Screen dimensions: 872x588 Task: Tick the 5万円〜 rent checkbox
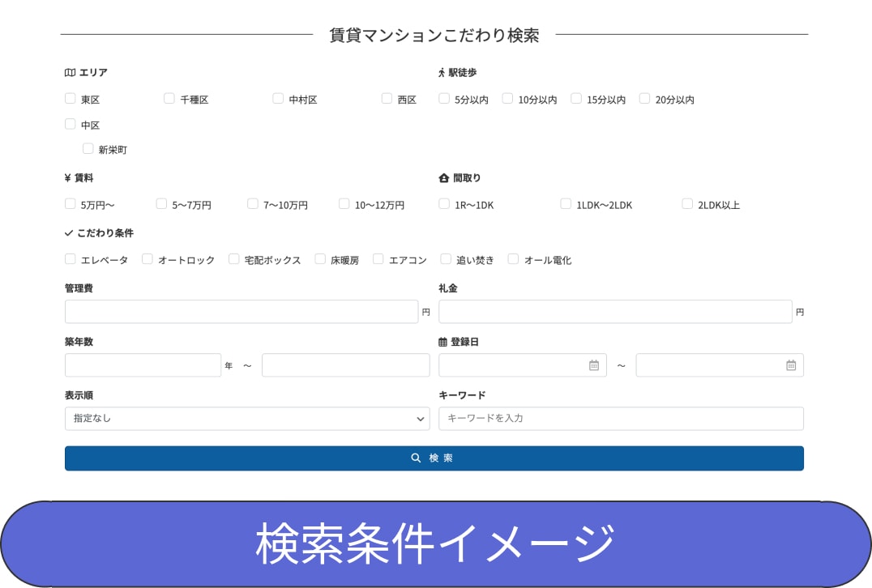click(x=70, y=204)
